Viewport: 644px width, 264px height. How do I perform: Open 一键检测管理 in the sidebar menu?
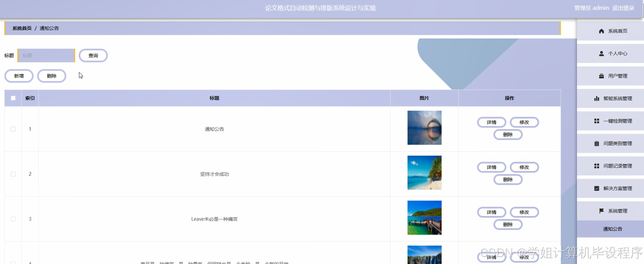610,121
